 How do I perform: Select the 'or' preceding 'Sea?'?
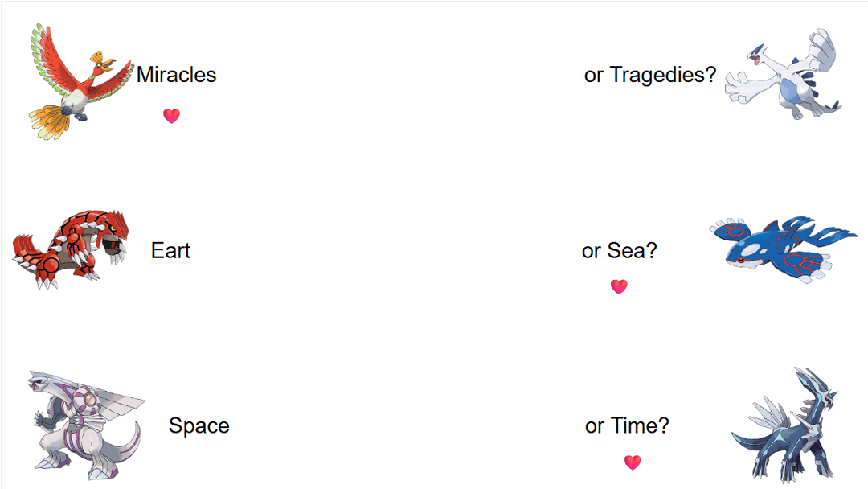point(592,251)
